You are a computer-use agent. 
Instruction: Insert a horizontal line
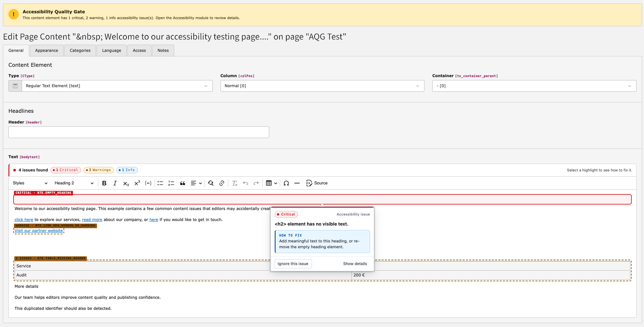click(297, 183)
